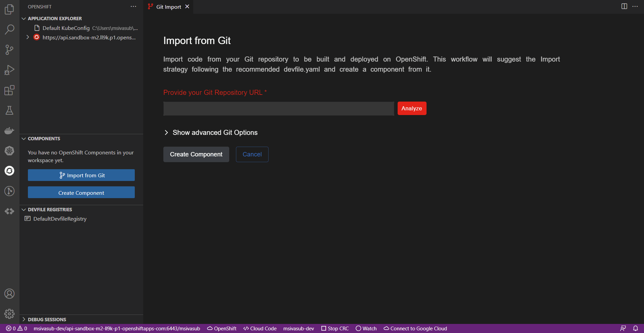Open the Explorer view in activity bar
This screenshot has width=644, height=333.
point(9,9)
